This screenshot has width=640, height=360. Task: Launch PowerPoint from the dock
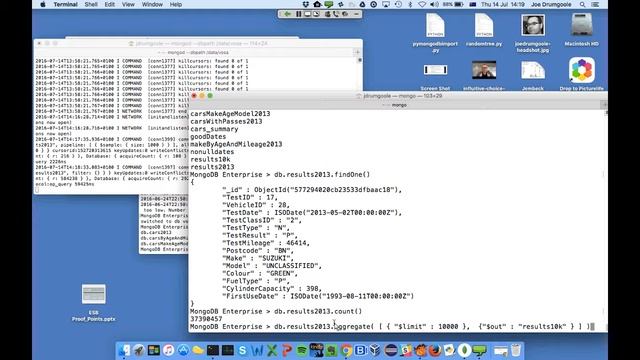pyautogui.click(x=287, y=350)
